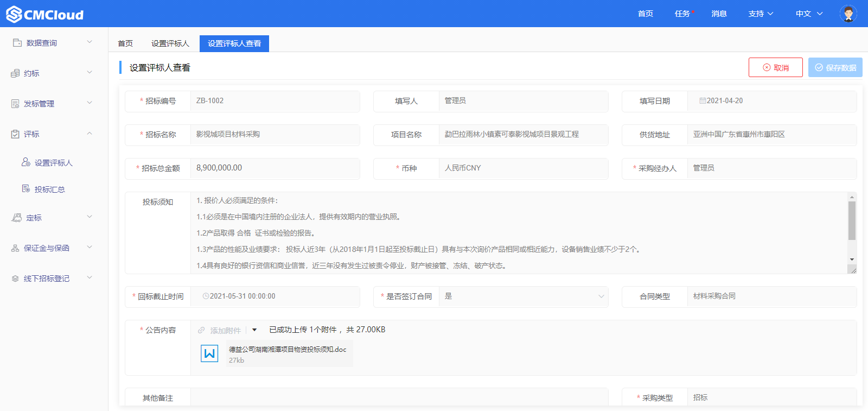Expand the 发标管理 menu chevron
Image resolution: width=868 pixels, height=411 pixels.
tap(90, 103)
